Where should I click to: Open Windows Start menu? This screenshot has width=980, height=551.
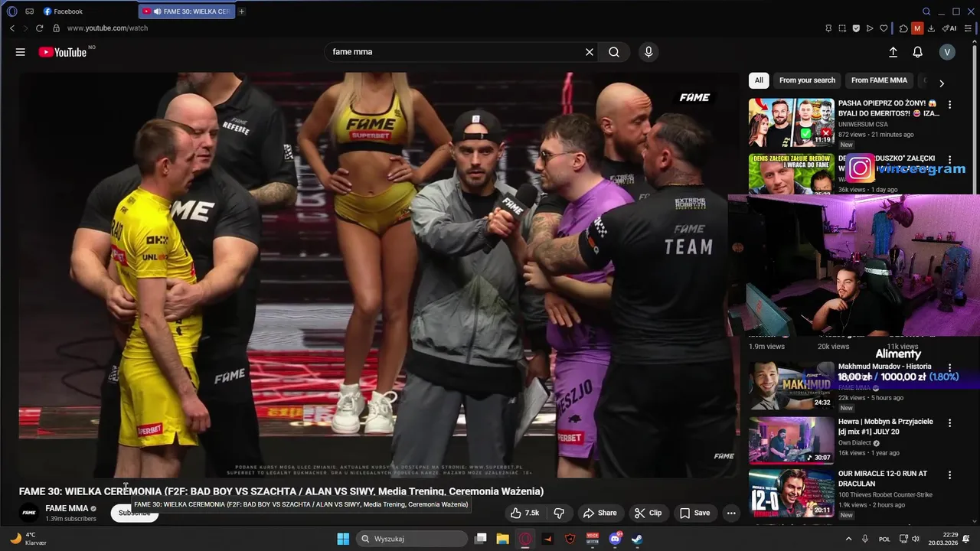(343, 539)
